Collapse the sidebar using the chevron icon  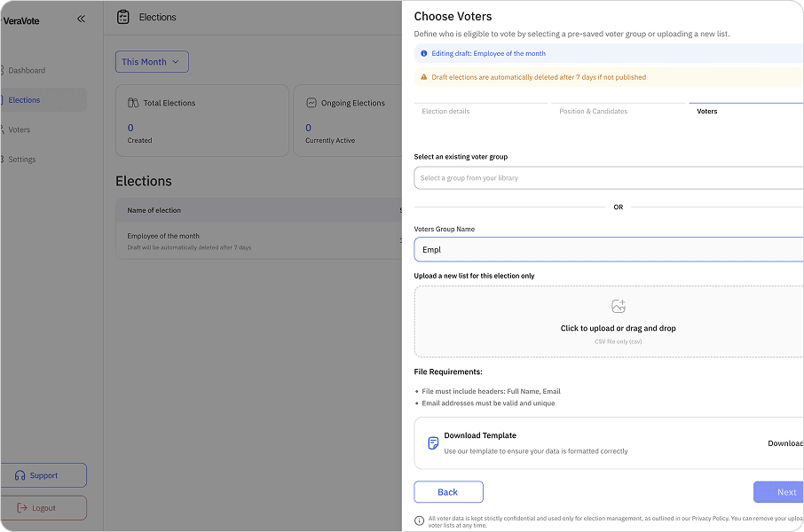point(81,18)
